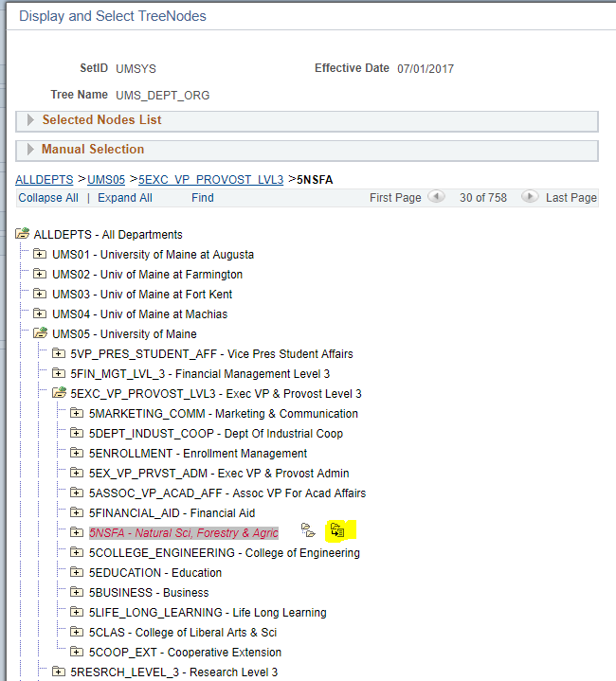616x681 pixels.
Task: Click Last Page navigation text
Action: pos(571,198)
